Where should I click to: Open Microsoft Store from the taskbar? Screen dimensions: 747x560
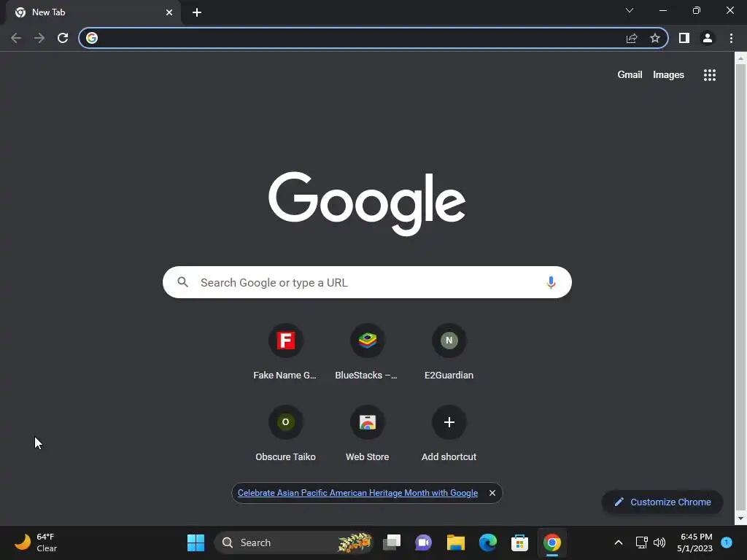519,542
